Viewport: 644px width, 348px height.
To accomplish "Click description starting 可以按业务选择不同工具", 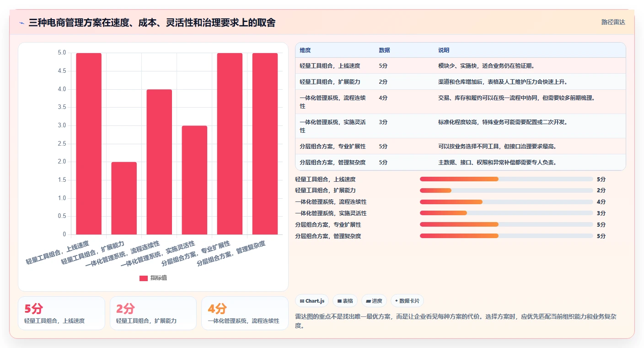I will pos(497,147).
